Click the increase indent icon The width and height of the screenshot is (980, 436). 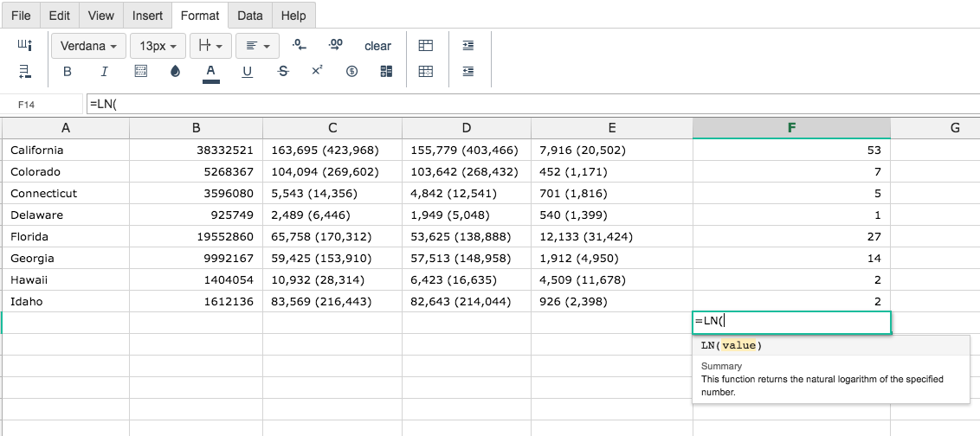point(468,45)
